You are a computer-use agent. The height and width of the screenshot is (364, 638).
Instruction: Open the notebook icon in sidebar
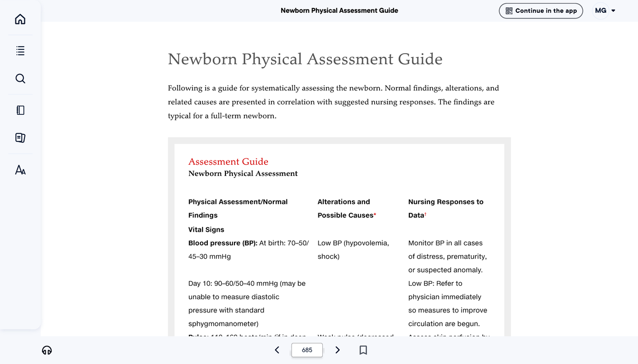pyautogui.click(x=20, y=111)
